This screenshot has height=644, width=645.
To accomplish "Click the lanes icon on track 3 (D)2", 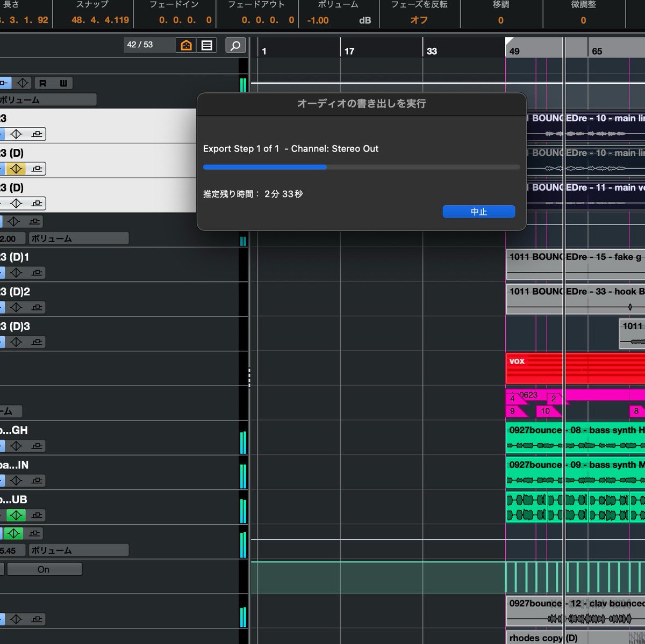I will 37,307.
